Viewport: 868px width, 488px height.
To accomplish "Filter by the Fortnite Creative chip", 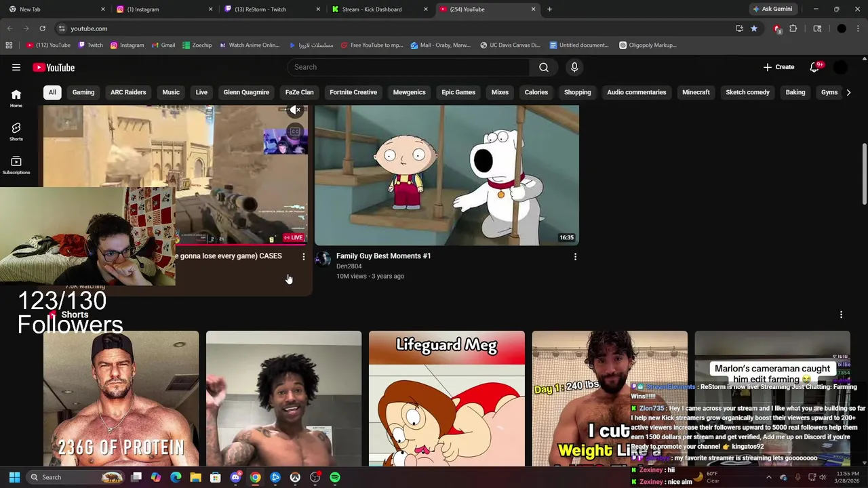I will pos(353,92).
